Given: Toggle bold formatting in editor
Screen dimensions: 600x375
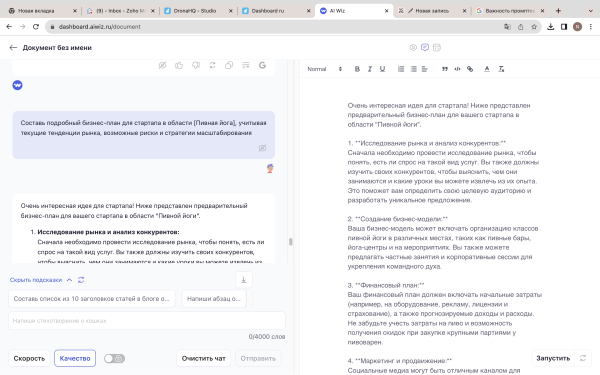Looking at the screenshot, I should coord(357,69).
